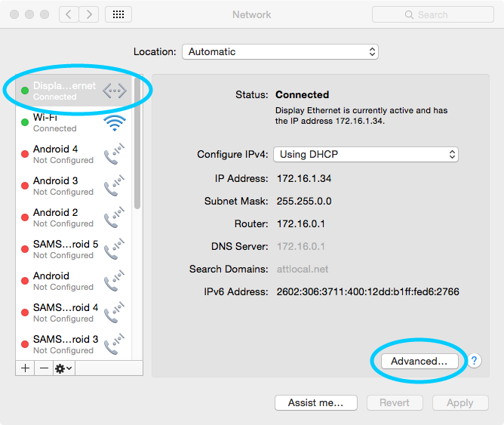Screen dimensions: 504x425
Task: Select the plain Android service
Action: 74,281
